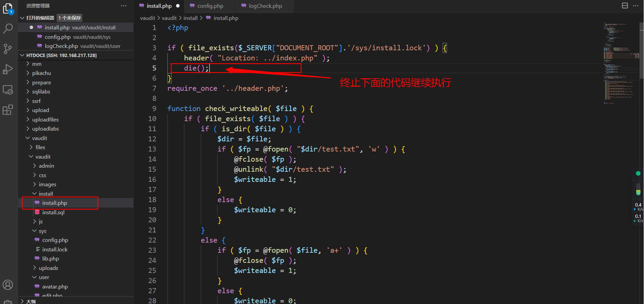
Task: Expand the sqlilabs folder
Action: tap(28, 91)
